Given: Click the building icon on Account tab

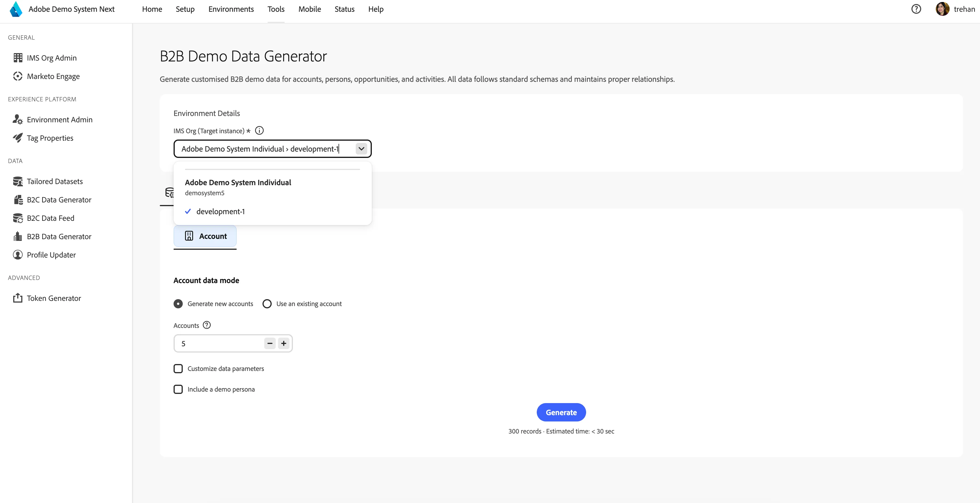Looking at the screenshot, I should click(x=189, y=236).
